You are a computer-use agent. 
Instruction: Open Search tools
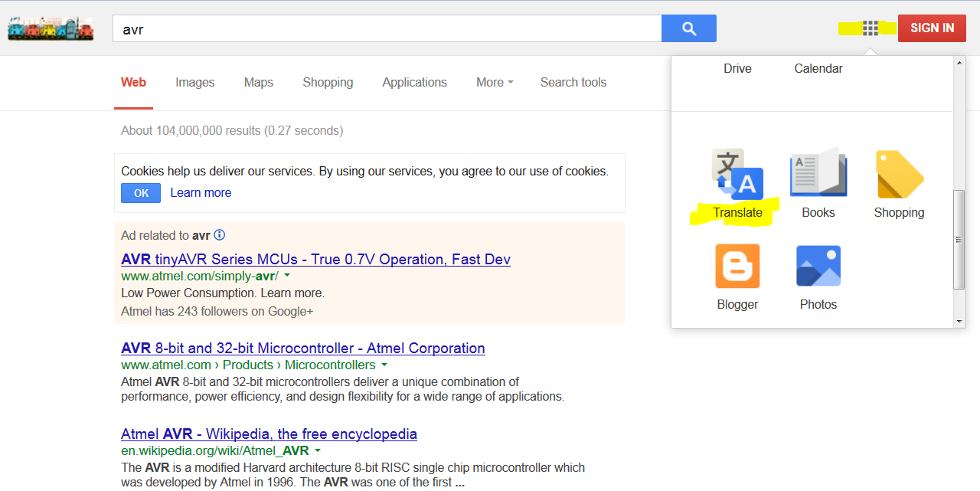coord(573,82)
